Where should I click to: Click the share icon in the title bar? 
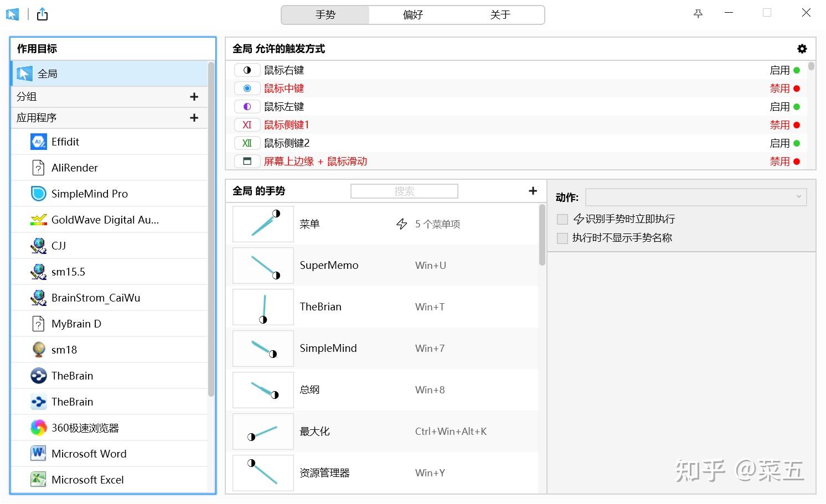pyautogui.click(x=42, y=13)
